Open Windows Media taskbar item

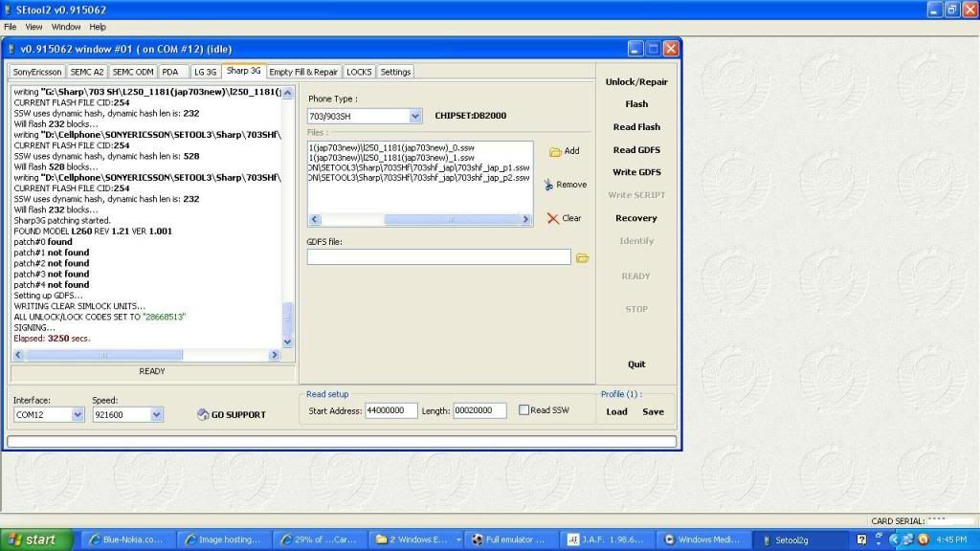coord(702,540)
